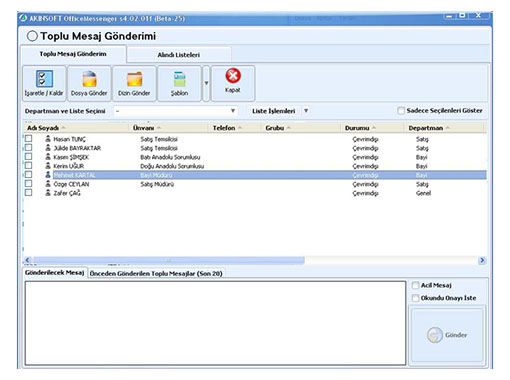Click the Liste İşlemleri button label
Viewport: 510px width, 380px height.
point(274,111)
